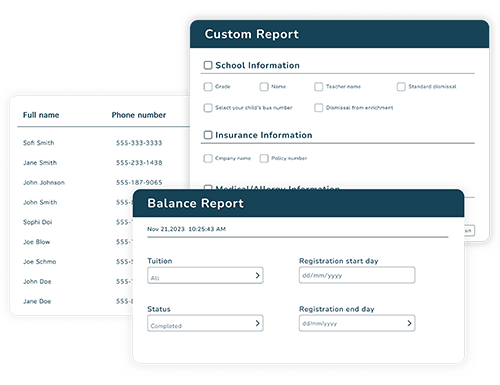Click the Registration end day label
The image size is (500, 385).
[337, 309]
